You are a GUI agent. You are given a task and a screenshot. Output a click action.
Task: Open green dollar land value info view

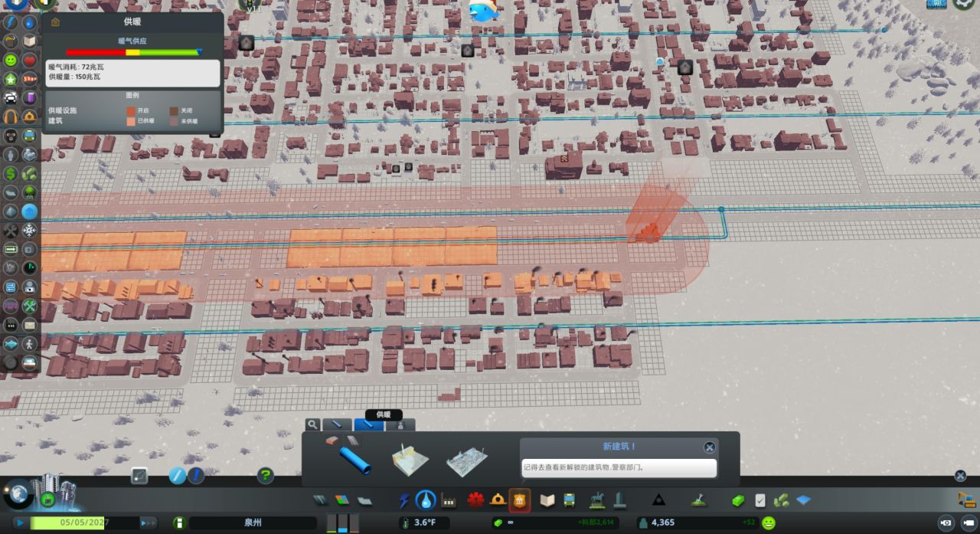11,173
